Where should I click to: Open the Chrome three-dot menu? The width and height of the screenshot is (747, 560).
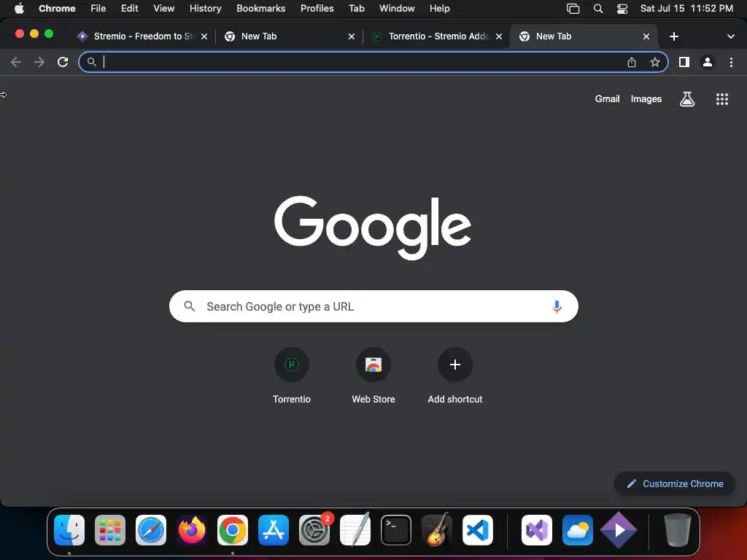731,62
